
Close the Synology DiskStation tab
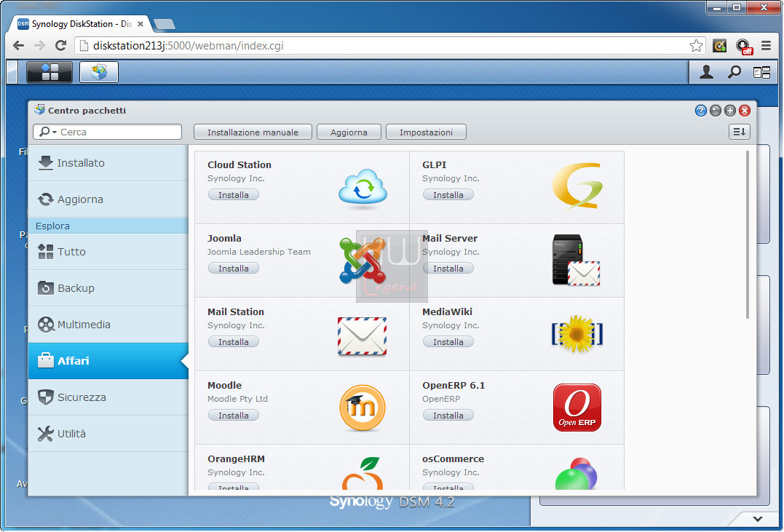tap(140, 24)
